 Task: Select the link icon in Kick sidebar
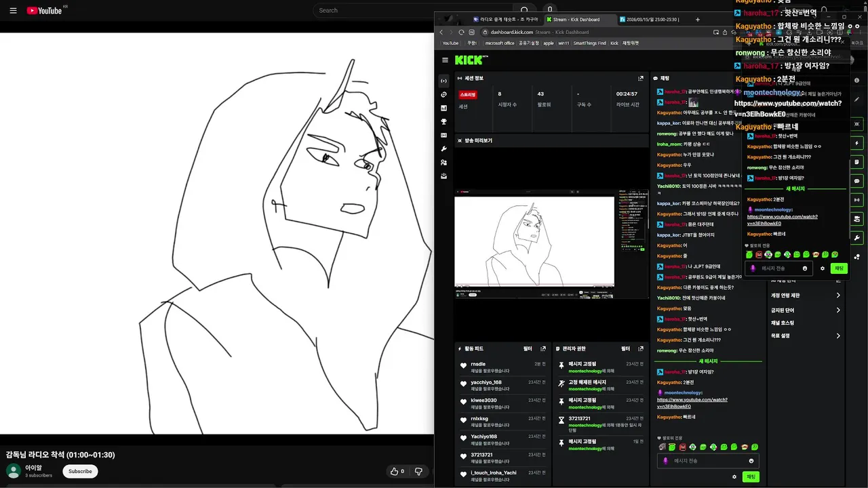443,95
